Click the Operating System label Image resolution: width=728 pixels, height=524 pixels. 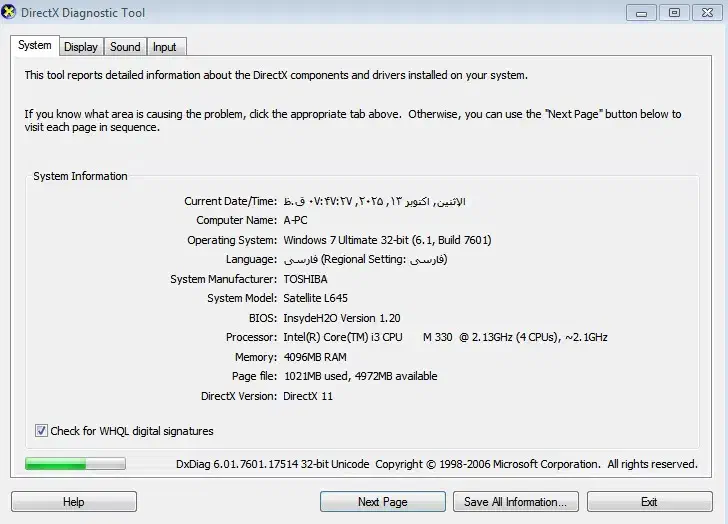[x=232, y=240]
